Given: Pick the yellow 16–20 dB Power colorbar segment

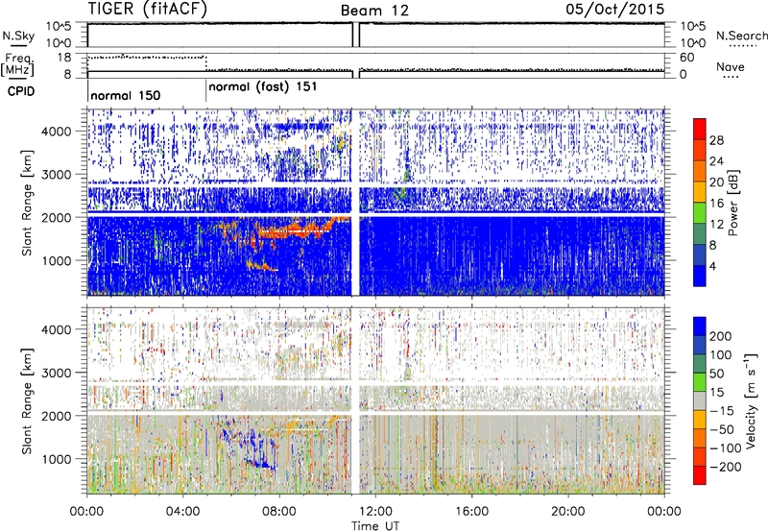Looking at the screenshot, I should click(x=700, y=191).
